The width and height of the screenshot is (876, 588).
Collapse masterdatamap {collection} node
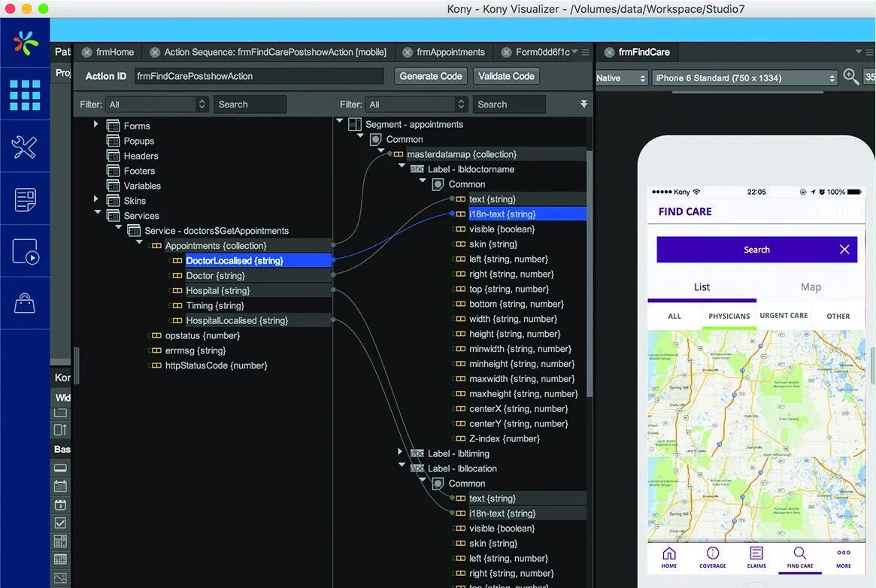pos(381,151)
